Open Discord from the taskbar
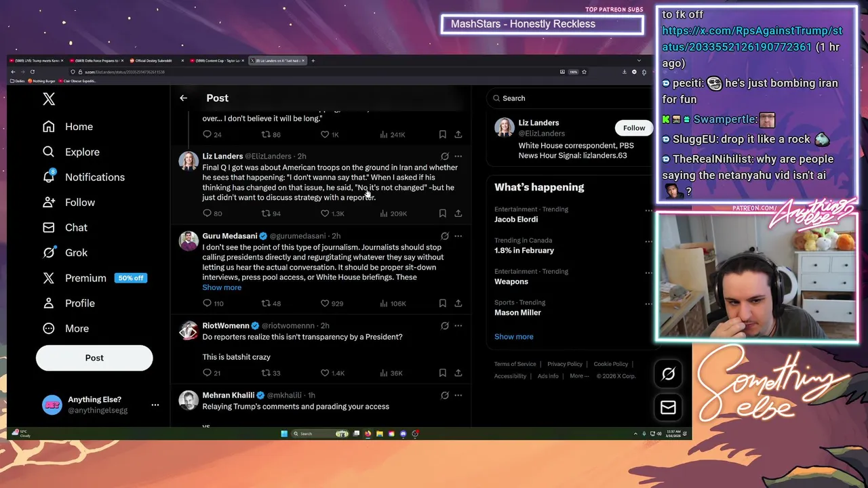Viewport: 868px width, 488px height. (403, 434)
